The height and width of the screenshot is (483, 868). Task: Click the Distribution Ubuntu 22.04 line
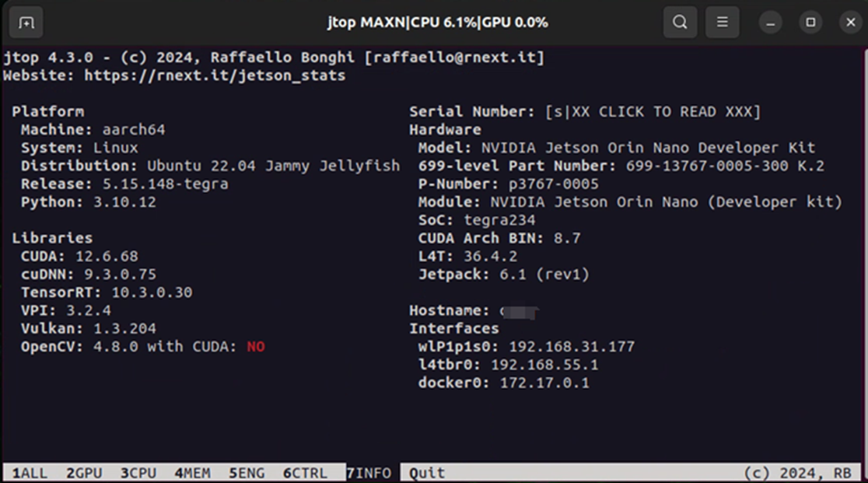click(210, 166)
